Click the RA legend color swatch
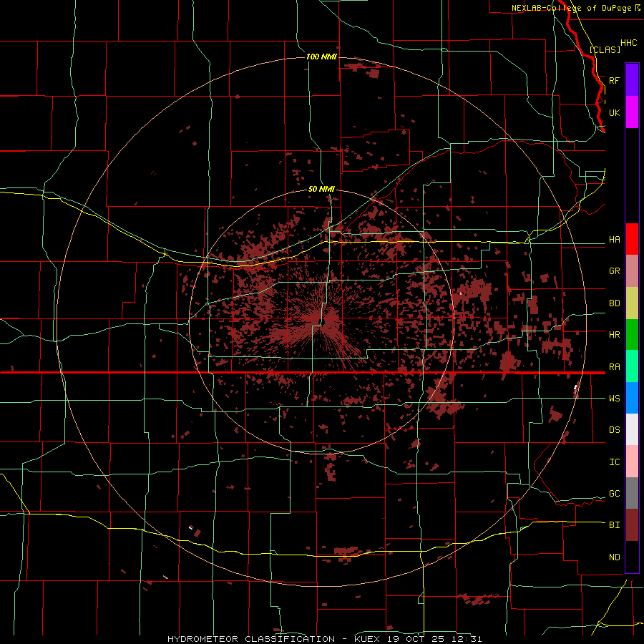The width and height of the screenshot is (644, 644). pos(632,366)
